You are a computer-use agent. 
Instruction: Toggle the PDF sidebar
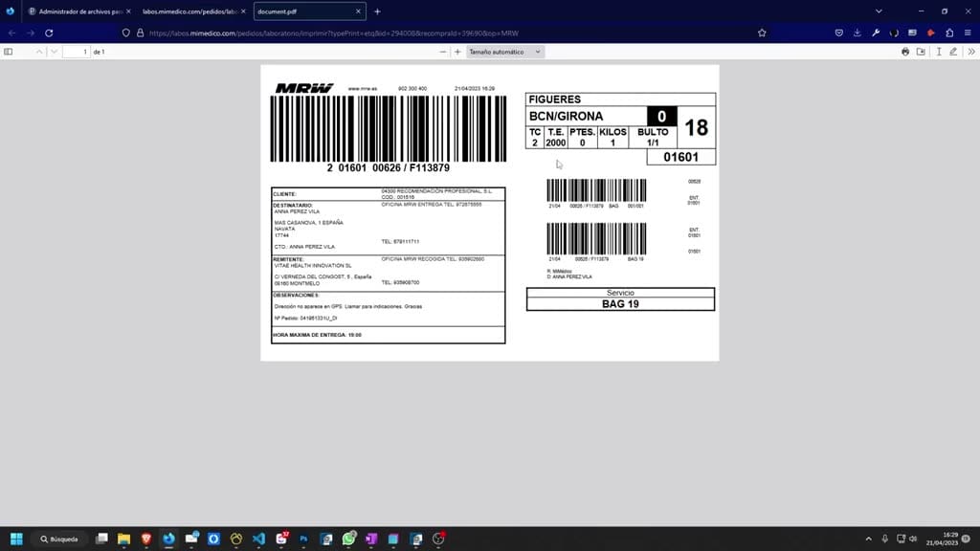coord(8,52)
